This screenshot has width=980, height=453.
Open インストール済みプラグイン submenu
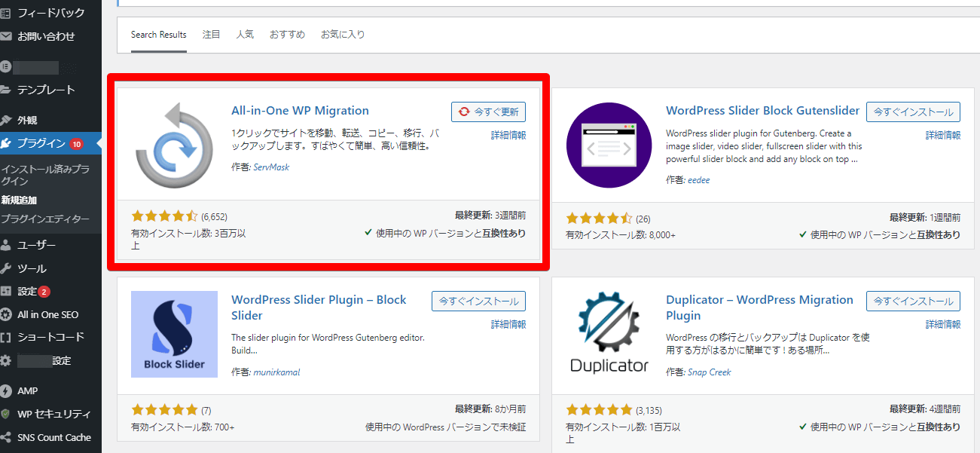coord(45,176)
